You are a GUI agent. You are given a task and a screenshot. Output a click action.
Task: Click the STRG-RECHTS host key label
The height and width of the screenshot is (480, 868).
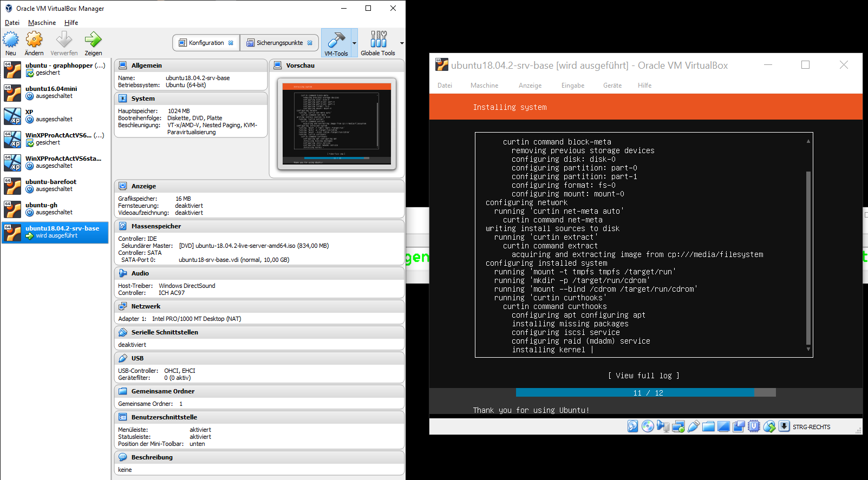coord(811,427)
